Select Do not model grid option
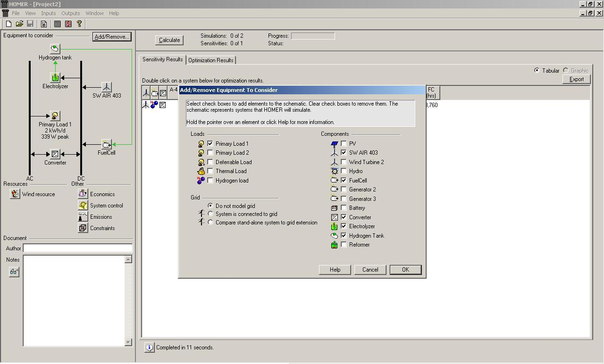Image resolution: width=604 pixels, height=364 pixels. tap(210, 206)
